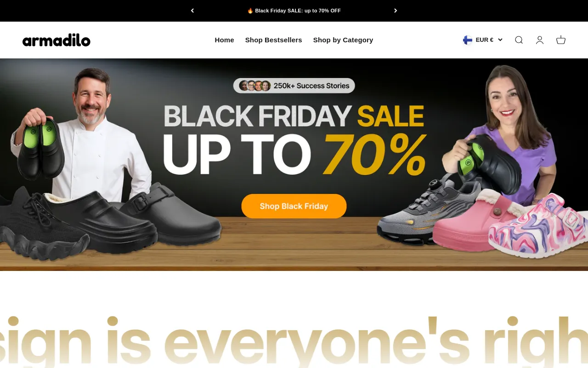Click the armadilo logo

pyautogui.click(x=57, y=40)
